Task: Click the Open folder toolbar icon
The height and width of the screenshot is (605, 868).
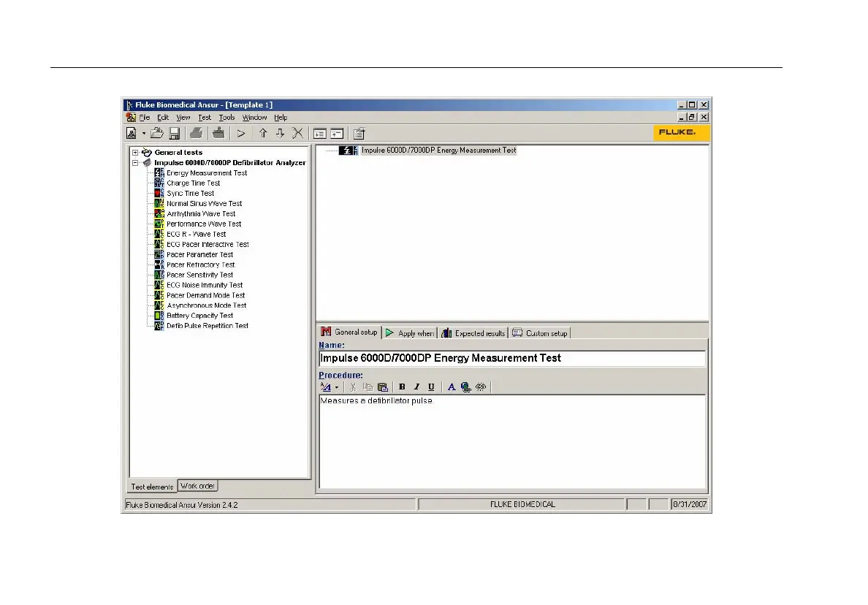Action: click(157, 134)
